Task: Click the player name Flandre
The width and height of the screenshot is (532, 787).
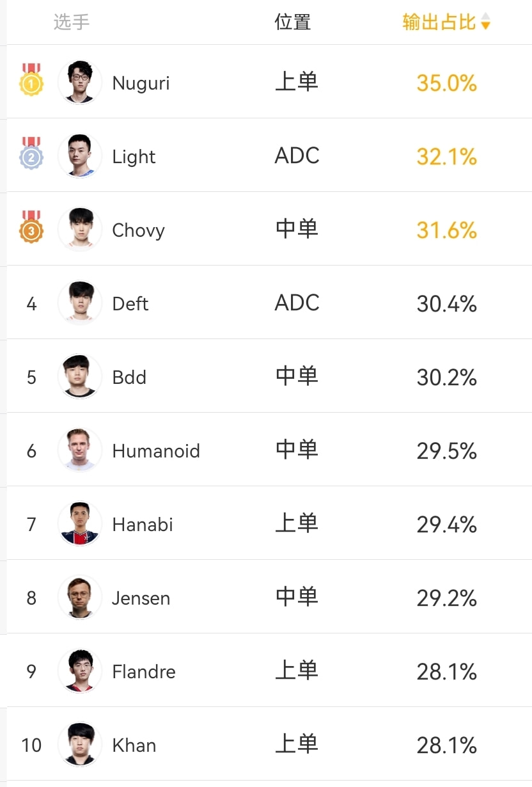Action: 144,672
